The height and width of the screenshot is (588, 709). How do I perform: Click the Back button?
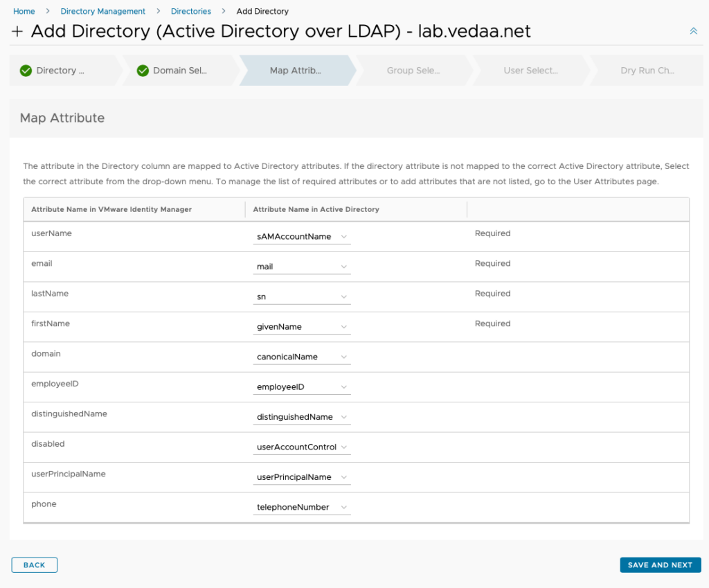click(35, 565)
